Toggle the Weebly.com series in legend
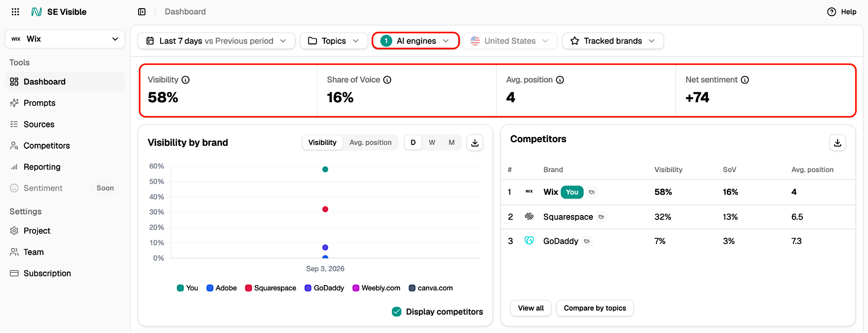868x333 pixels. 376,288
